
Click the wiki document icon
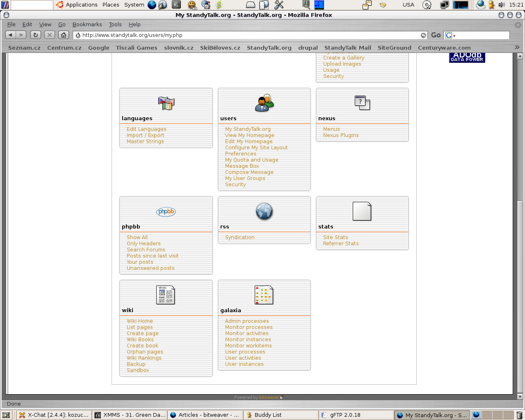click(x=166, y=295)
